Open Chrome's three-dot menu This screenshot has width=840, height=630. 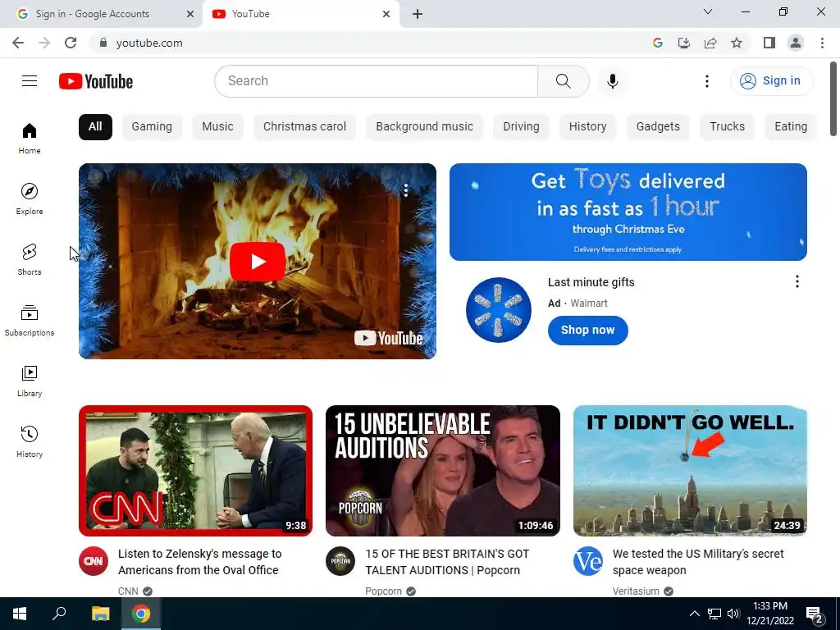[822, 43]
